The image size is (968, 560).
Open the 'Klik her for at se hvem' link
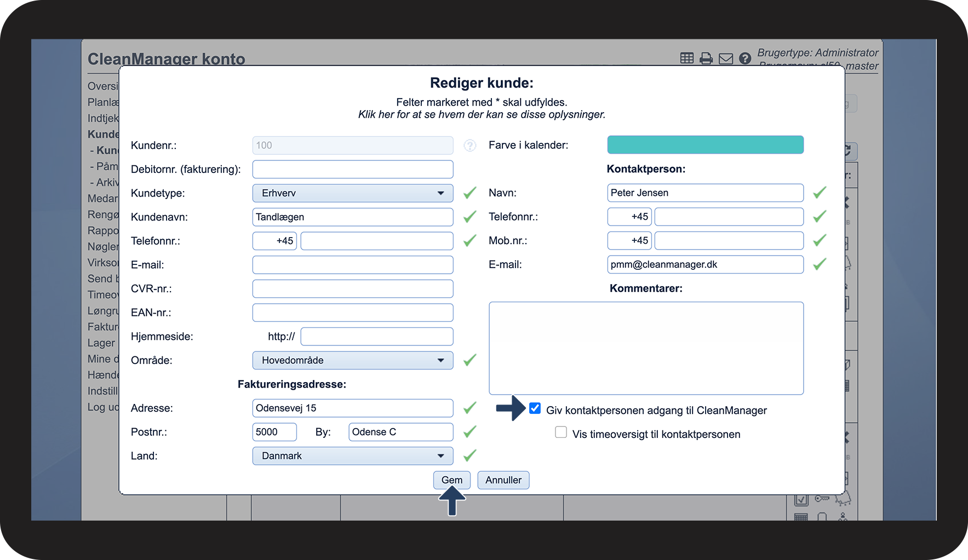point(482,114)
